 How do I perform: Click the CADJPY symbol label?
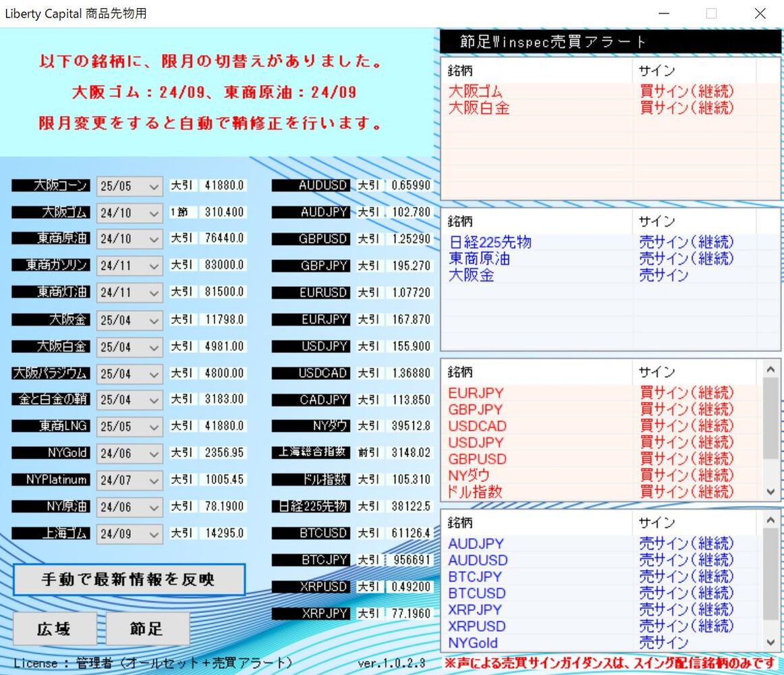tap(311, 400)
